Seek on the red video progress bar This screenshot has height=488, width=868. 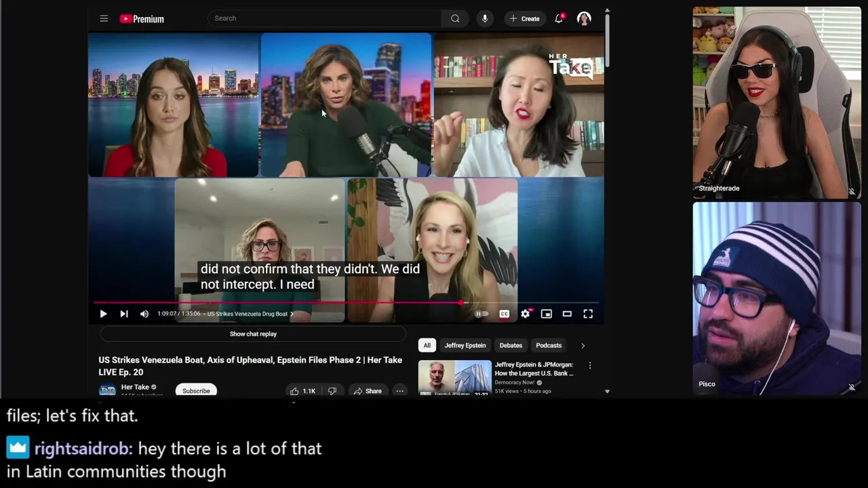tap(346, 303)
